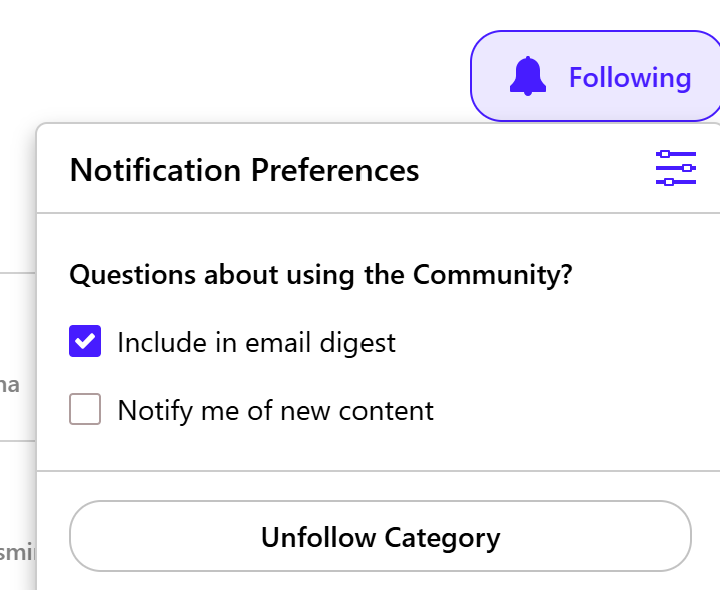The width and height of the screenshot is (720, 590).
Task: Open notification settings via the sliders icon
Action: [x=676, y=168]
